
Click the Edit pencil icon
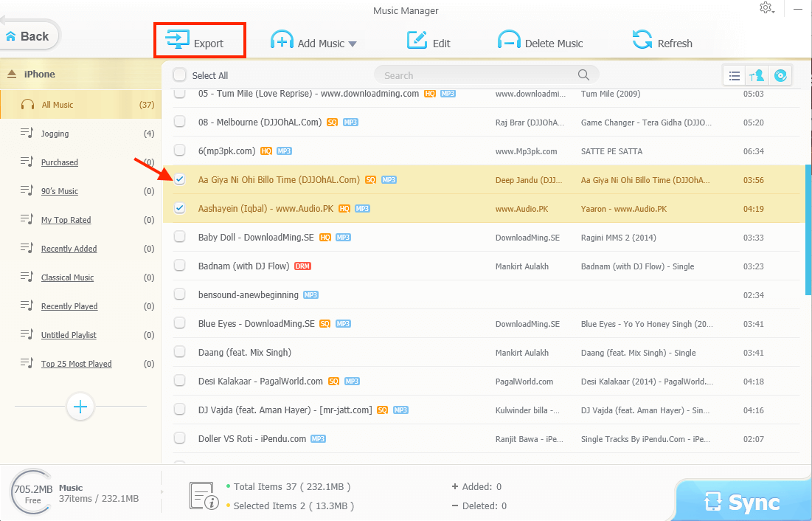pos(417,40)
